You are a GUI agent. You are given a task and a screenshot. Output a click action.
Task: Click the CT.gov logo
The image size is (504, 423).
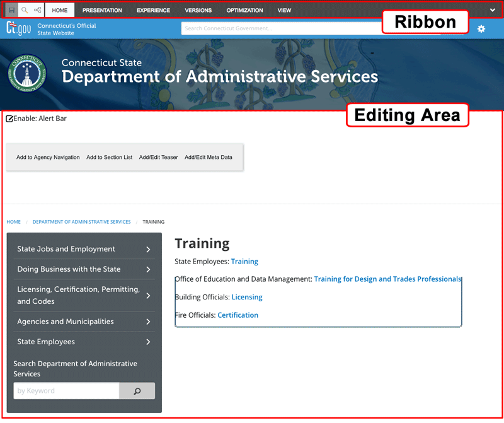18,28
